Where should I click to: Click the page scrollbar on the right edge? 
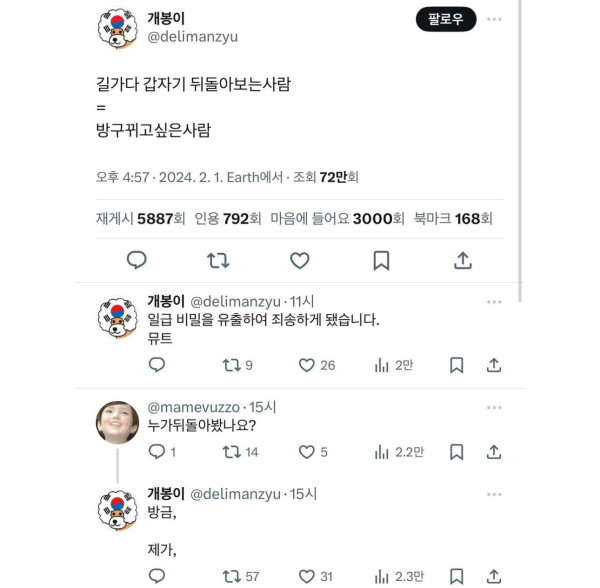(520, 151)
